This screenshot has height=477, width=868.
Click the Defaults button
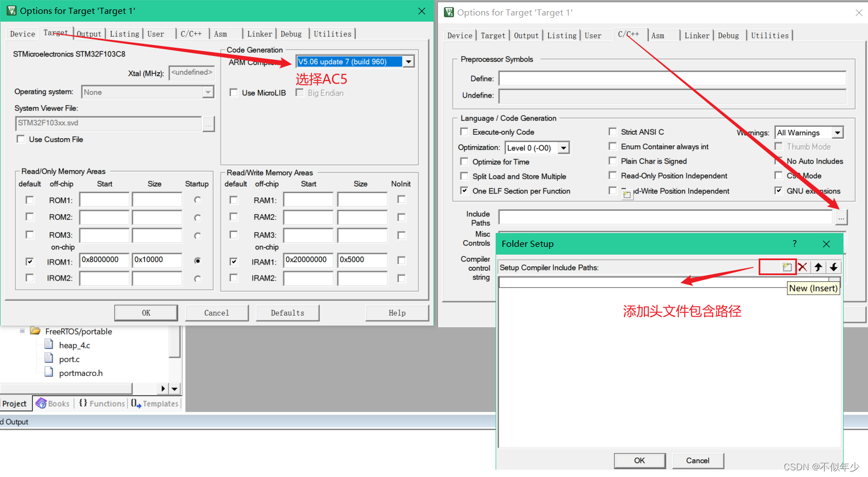(287, 312)
